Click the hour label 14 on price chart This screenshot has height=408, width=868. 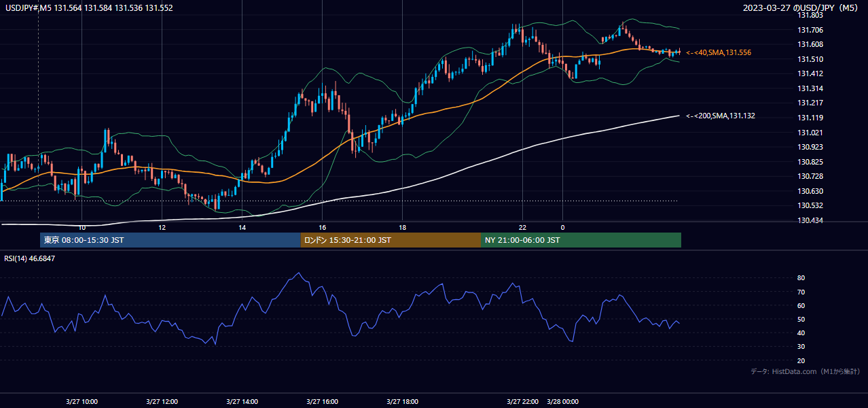(x=242, y=227)
